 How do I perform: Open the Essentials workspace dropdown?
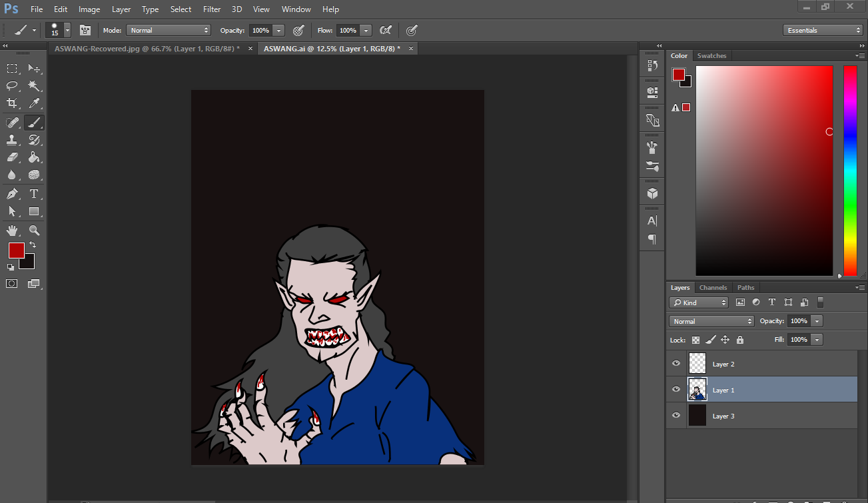[823, 30]
